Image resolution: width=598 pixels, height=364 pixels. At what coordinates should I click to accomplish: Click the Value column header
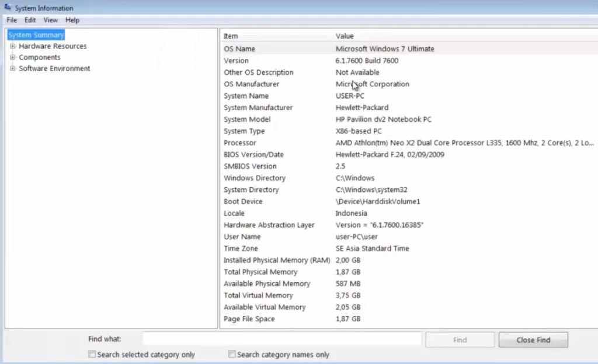345,36
